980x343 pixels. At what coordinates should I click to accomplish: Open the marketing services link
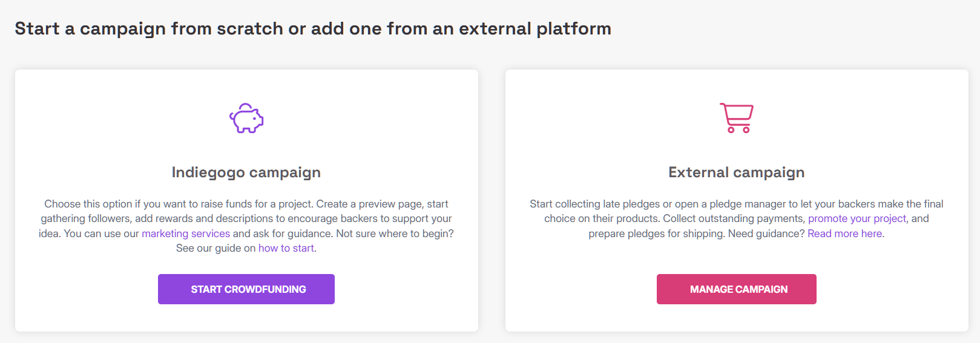pyautogui.click(x=186, y=234)
